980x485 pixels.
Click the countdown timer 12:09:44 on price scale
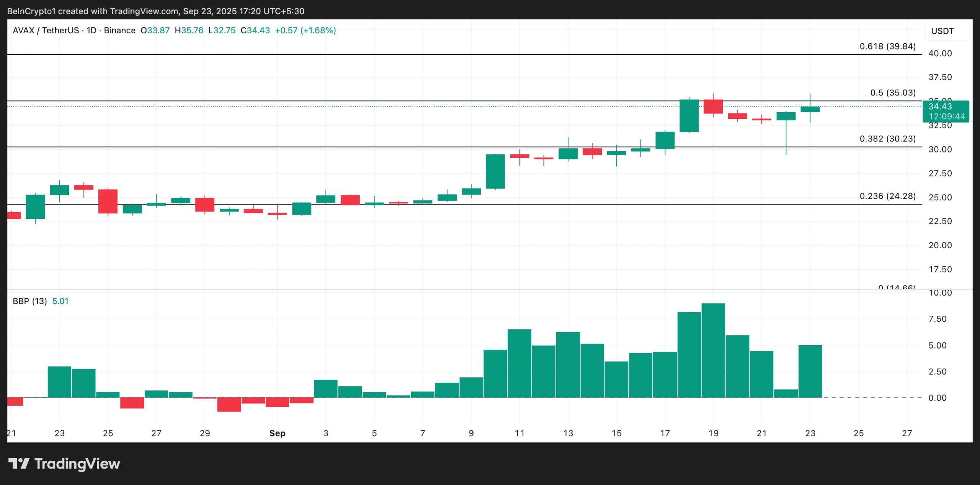pyautogui.click(x=947, y=117)
